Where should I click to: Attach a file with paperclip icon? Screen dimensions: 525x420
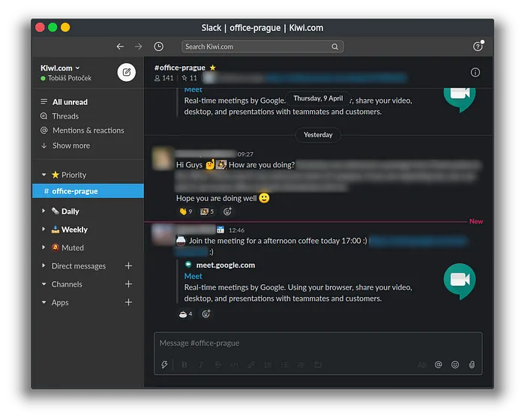[x=472, y=364]
